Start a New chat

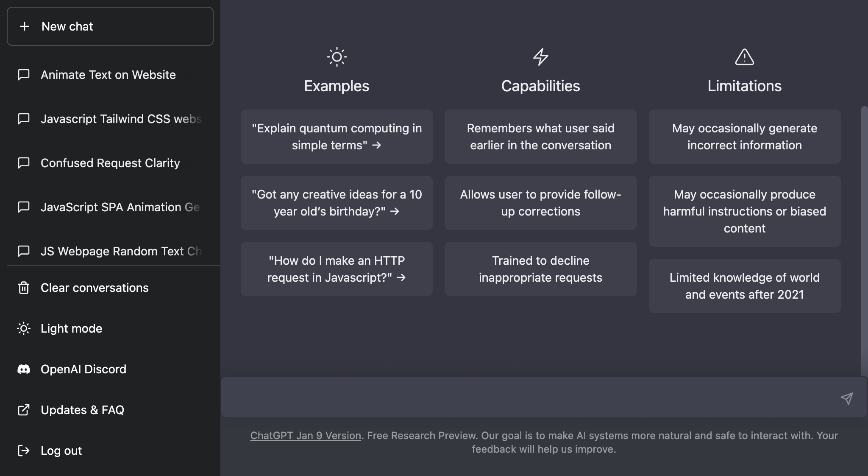110,26
